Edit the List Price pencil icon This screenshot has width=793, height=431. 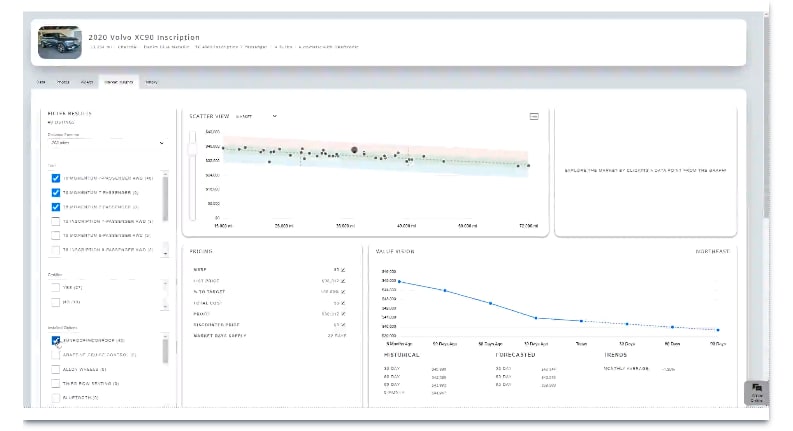[x=343, y=281]
